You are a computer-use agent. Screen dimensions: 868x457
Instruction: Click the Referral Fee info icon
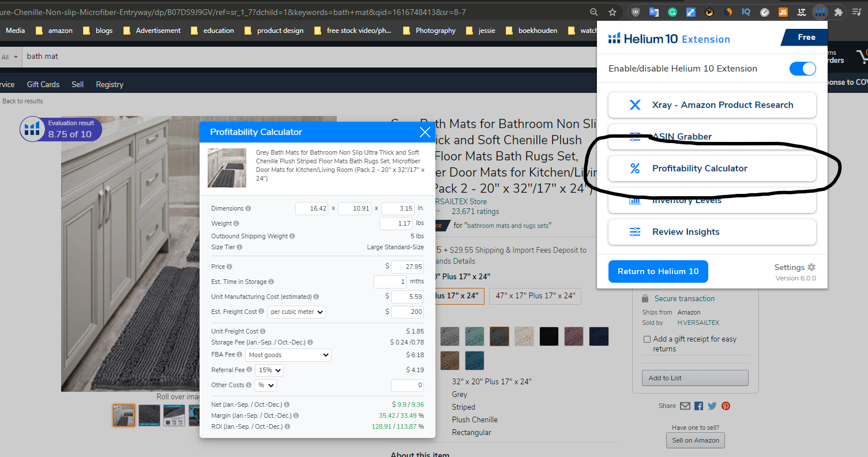[249, 370]
